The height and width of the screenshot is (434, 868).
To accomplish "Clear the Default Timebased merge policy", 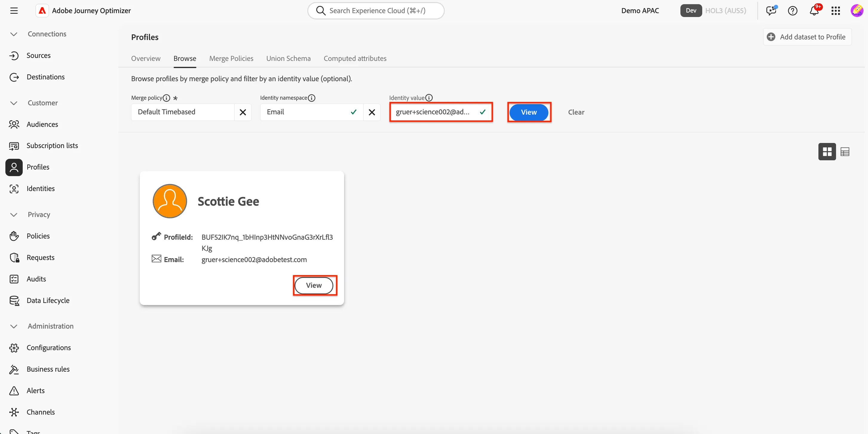I will pyautogui.click(x=243, y=112).
